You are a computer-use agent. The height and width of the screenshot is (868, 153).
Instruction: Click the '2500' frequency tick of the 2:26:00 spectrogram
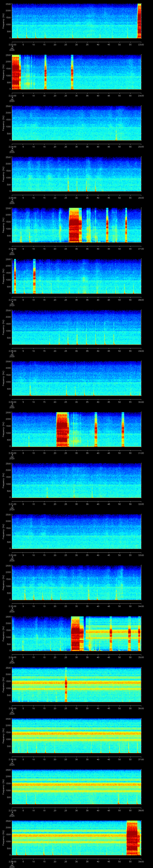click(8, 208)
